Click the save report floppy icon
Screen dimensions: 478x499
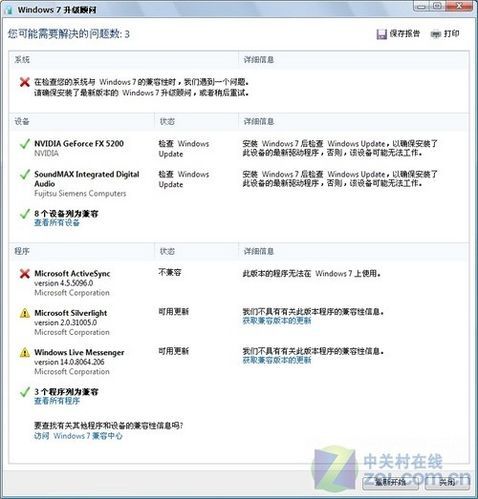381,34
